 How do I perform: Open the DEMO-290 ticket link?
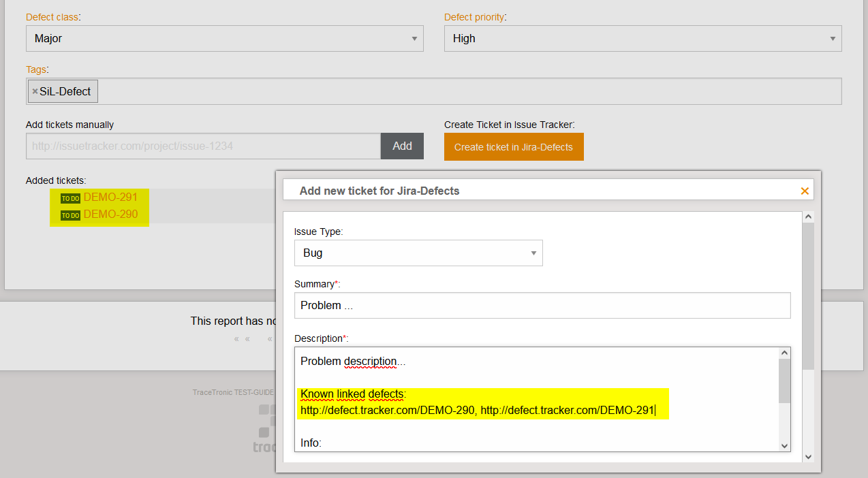point(110,214)
